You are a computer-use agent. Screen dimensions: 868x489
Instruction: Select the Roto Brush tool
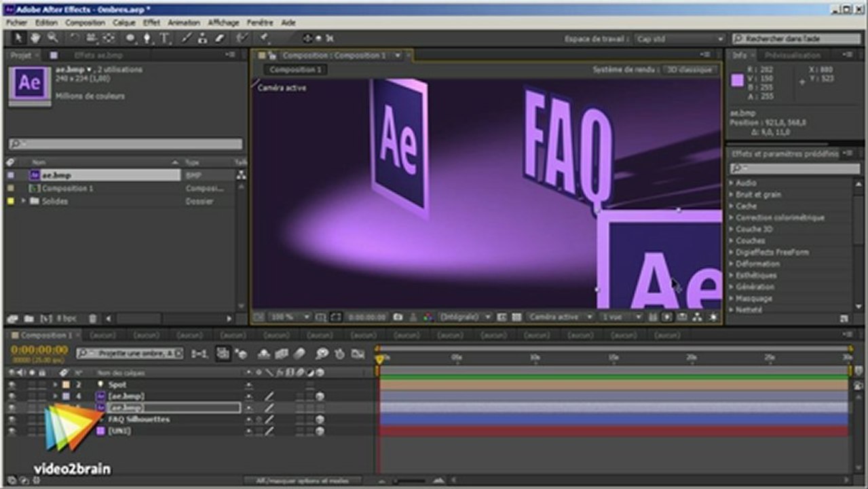[x=242, y=38]
